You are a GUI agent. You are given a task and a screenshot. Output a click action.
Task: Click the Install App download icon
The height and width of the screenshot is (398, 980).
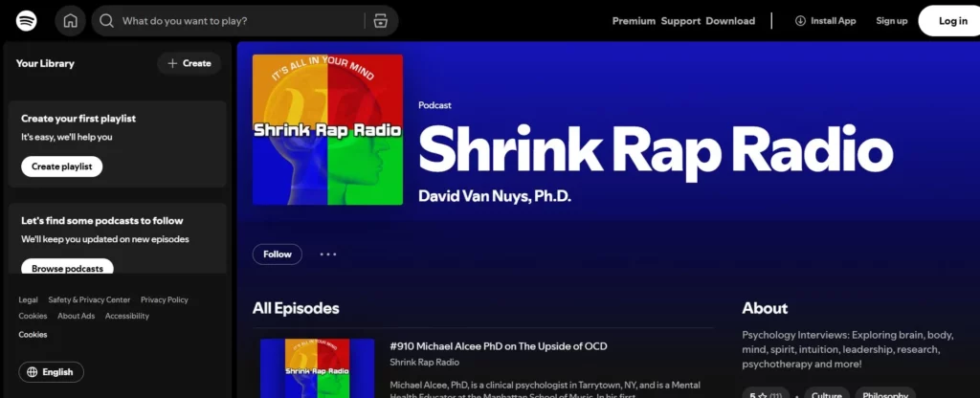point(800,21)
